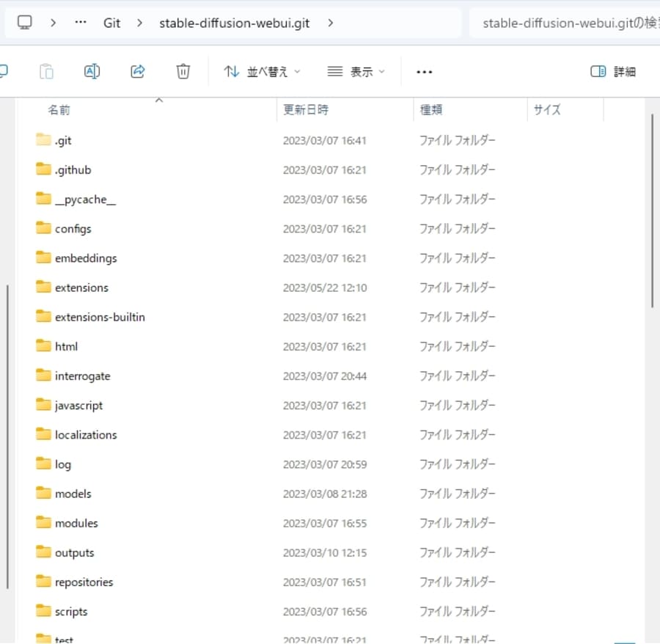This screenshot has width=660, height=644.
Task: Click the interrogate folder name
Action: point(82,376)
